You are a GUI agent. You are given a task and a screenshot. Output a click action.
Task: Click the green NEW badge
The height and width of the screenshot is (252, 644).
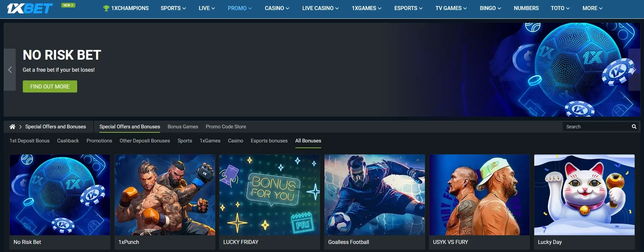(x=68, y=5)
